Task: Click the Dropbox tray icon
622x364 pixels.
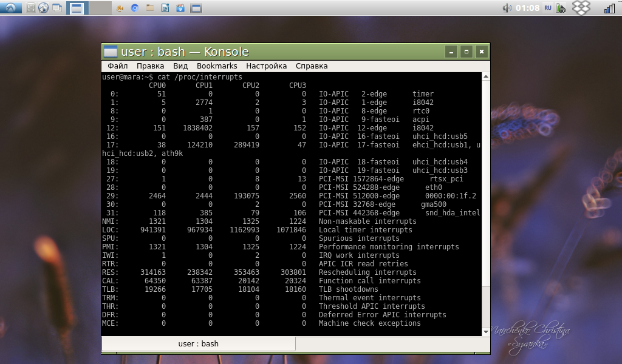Action: click(x=581, y=7)
